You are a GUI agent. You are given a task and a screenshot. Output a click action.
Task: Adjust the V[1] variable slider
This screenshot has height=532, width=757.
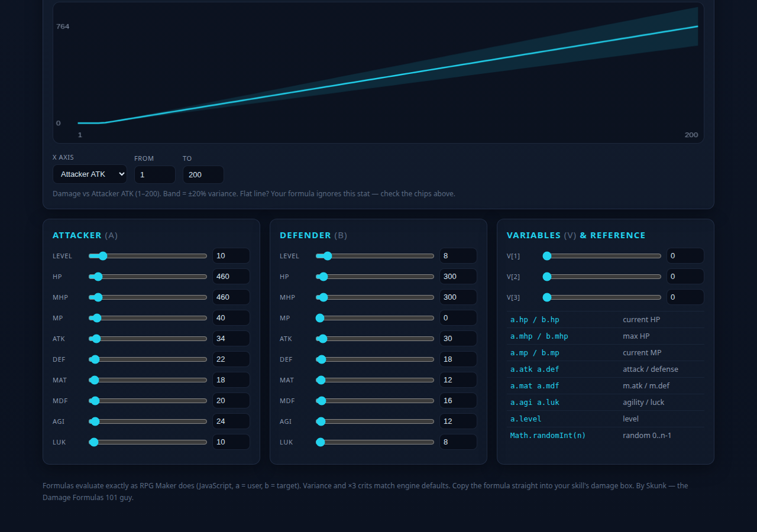[602, 256]
